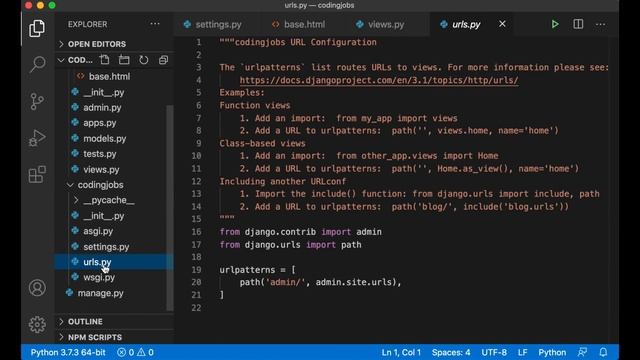The height and width of the screenshot is (360, 640).
Task: Click 'from django.contrib import admin' line
Action: pos(300,232)
